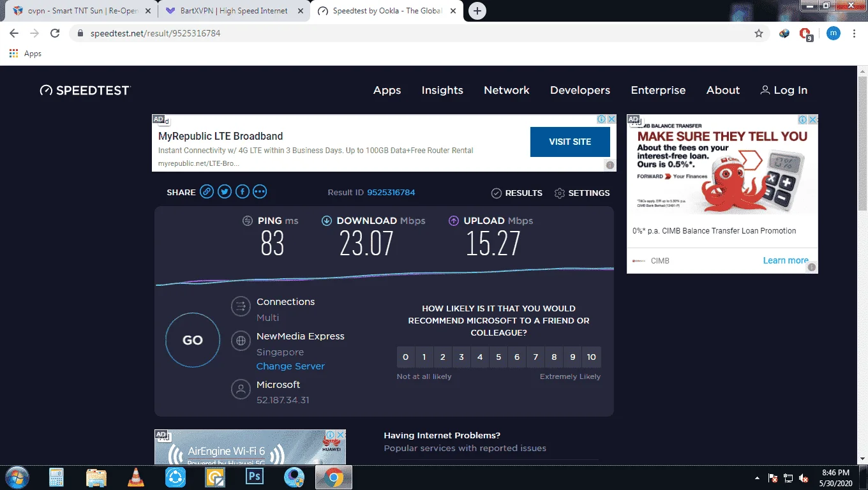The image size is (868, 490).
Task: Click the user icon next to Microsoft
Action: [x=241, y=389]
